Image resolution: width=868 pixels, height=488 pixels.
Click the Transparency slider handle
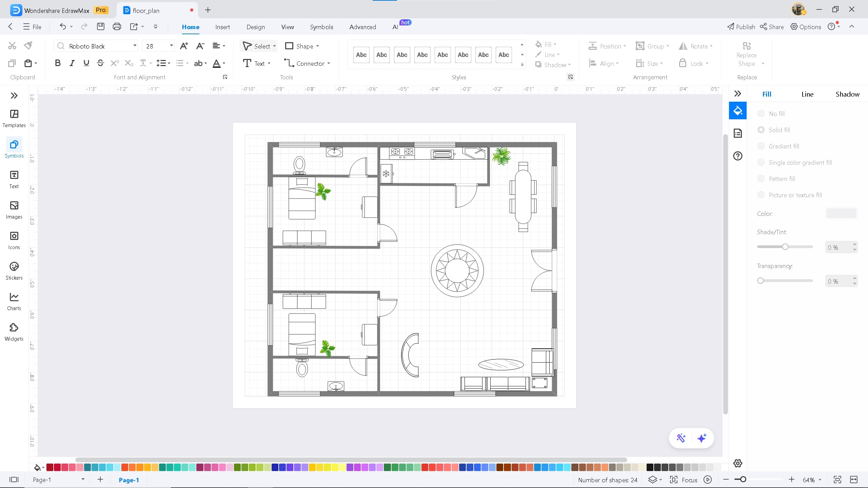(x=761, y=281)
